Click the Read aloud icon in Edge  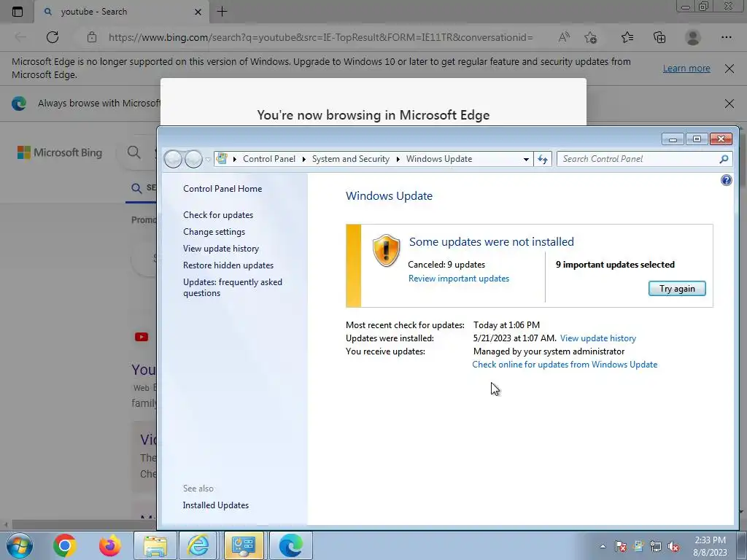tap(564, 37)
